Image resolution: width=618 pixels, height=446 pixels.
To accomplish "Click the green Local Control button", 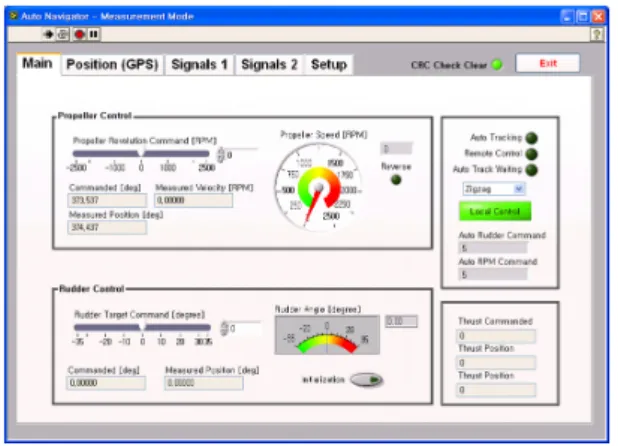I will [495, 212].
